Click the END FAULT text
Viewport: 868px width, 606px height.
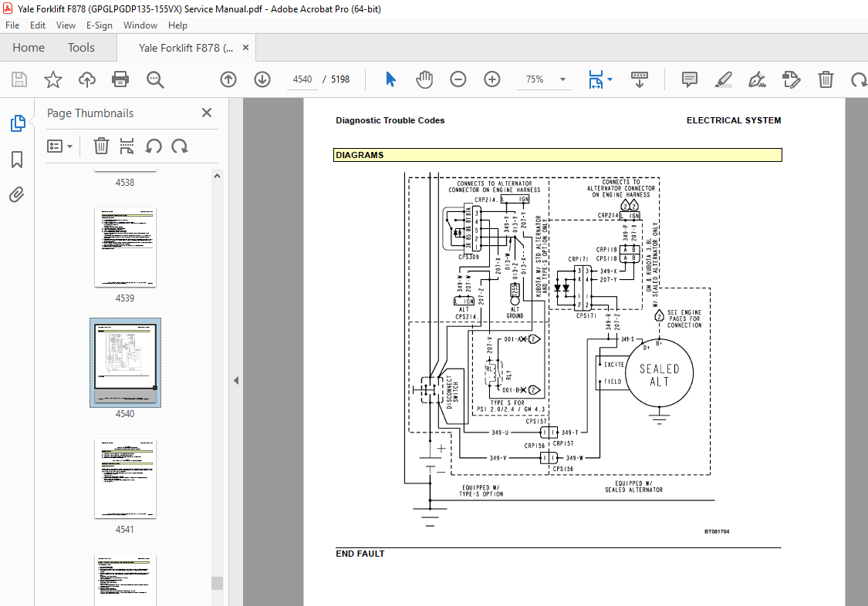click(x=360, y=554)
